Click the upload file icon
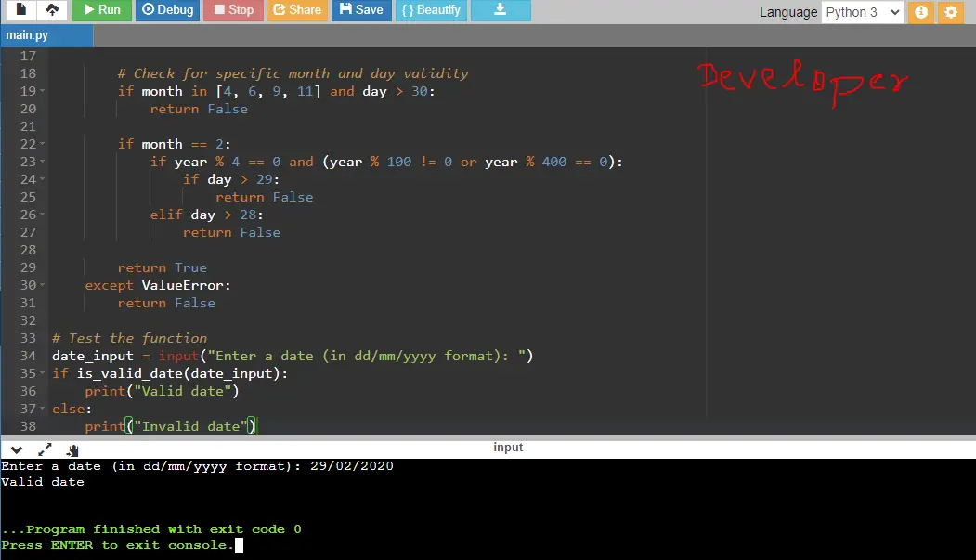976x560 pixels. coord(52,10)
